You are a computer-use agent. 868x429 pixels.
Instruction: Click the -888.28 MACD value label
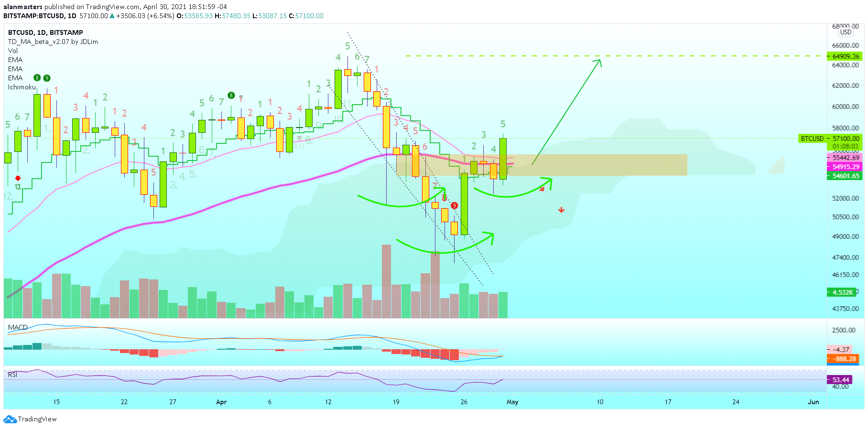click(843, 359)
